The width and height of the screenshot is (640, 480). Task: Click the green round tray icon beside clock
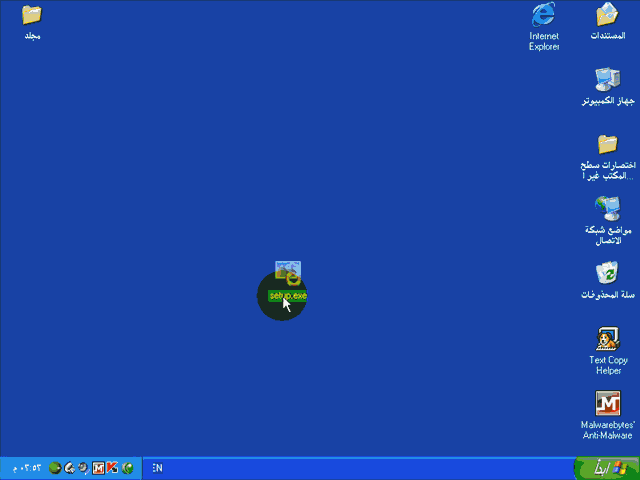(x=55, y=468)
